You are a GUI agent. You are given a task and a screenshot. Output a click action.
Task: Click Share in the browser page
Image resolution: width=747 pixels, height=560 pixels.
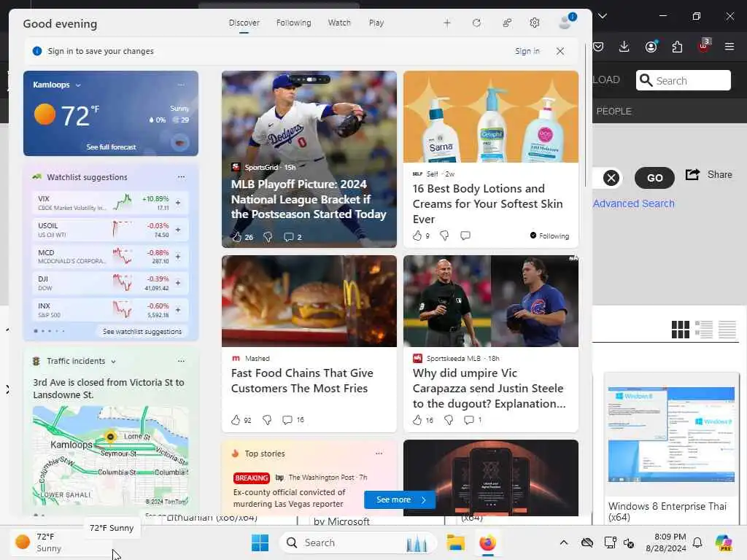[709, 175]
